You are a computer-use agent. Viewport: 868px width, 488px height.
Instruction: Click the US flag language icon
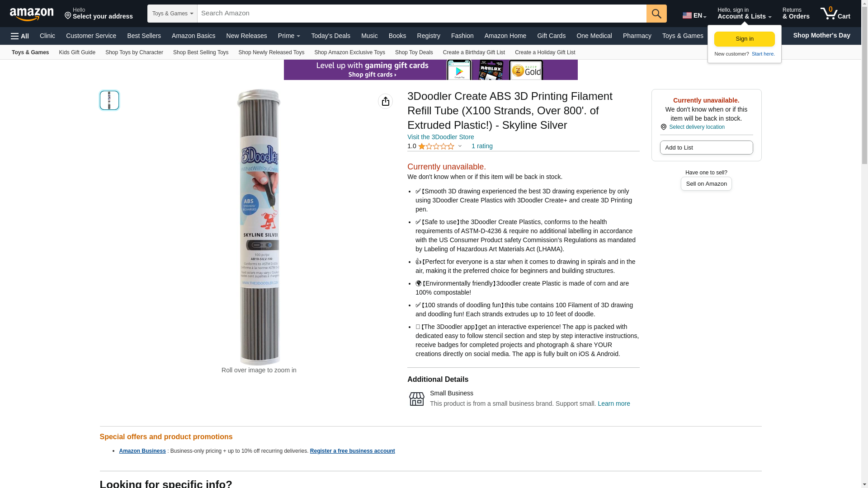coord(687,15)
